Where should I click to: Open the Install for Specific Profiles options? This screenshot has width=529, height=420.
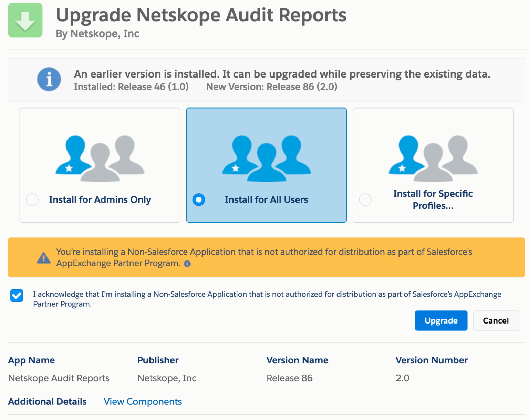coord(433,199)
